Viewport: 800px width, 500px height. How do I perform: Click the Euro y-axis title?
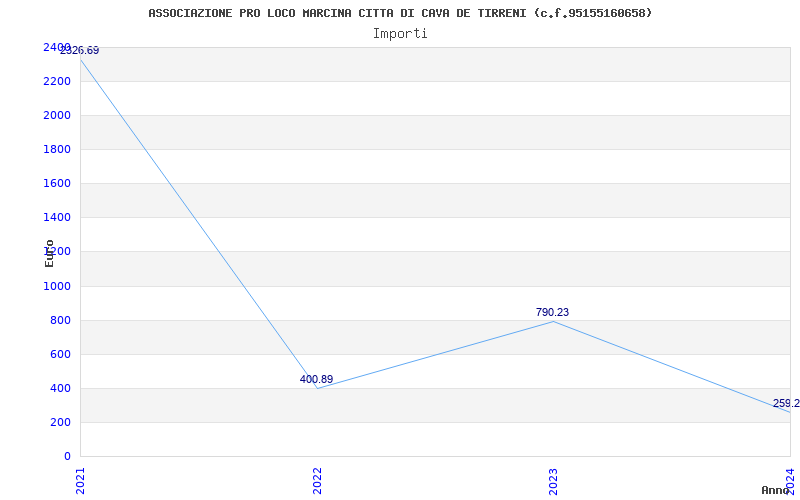click(49, 253)
